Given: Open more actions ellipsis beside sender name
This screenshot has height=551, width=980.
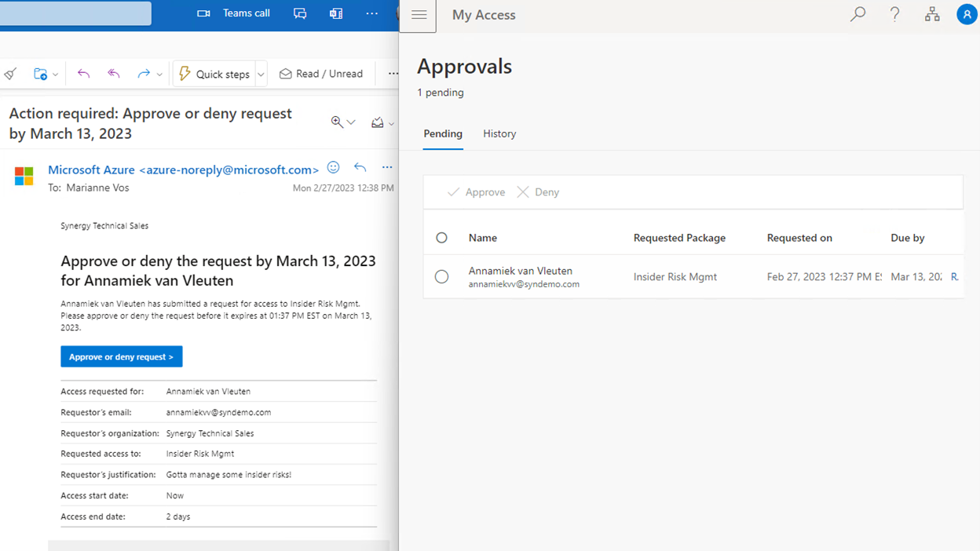Looking at the screenshot, I should 387,167.
